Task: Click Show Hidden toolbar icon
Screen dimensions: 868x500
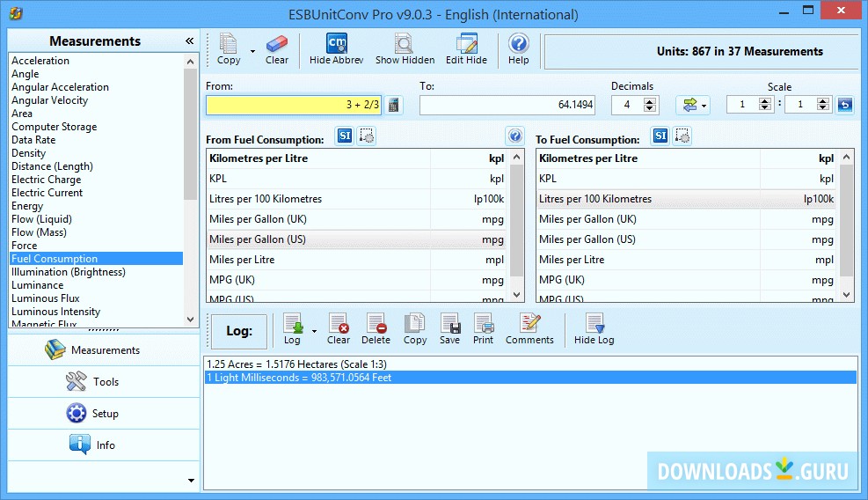Action: click(405, 48)
